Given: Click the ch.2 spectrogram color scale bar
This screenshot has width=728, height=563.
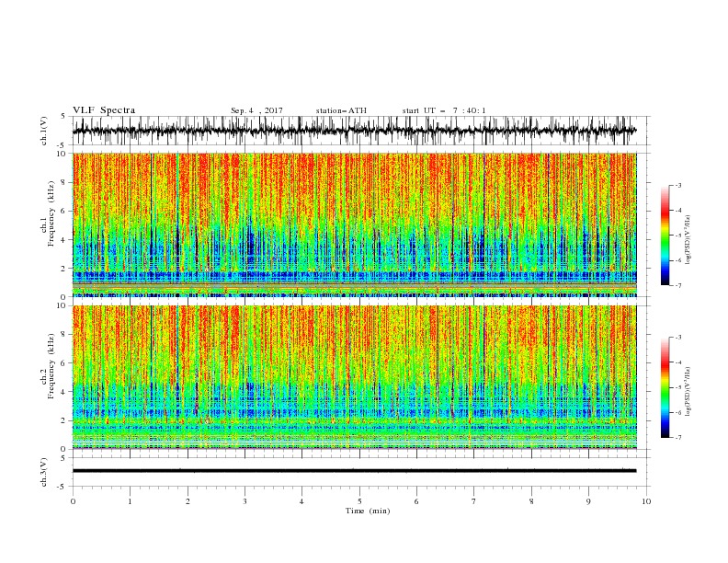Looking at the screenshot, I should click(665, 387).
